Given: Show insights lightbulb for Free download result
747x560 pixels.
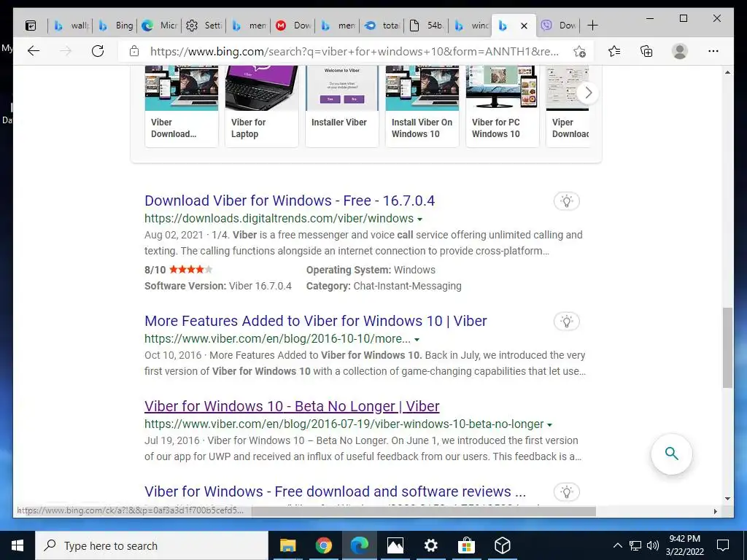Looking at the screenshot, I should [x=566, y=492].
